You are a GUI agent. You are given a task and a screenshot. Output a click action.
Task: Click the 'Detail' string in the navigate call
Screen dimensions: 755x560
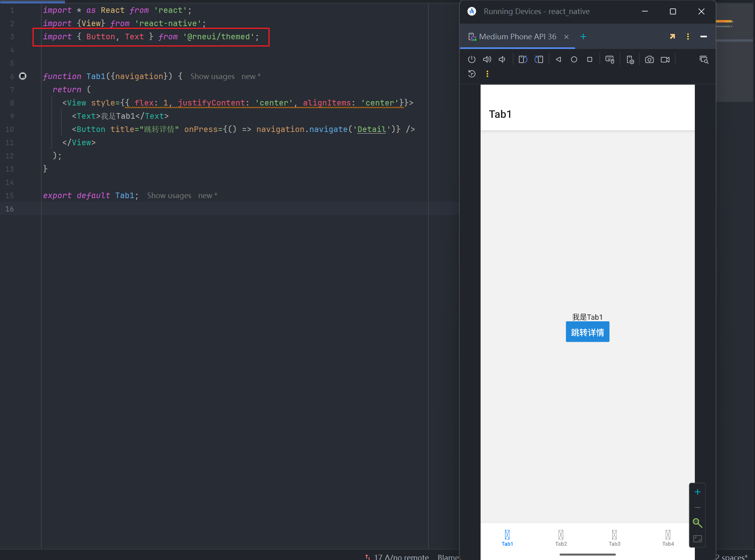tap(371, 129)
